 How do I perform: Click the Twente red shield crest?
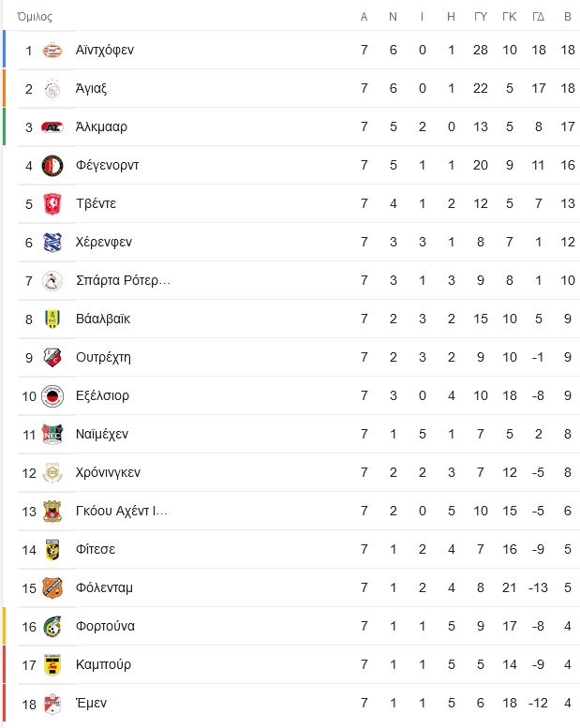tap(52, 204)
